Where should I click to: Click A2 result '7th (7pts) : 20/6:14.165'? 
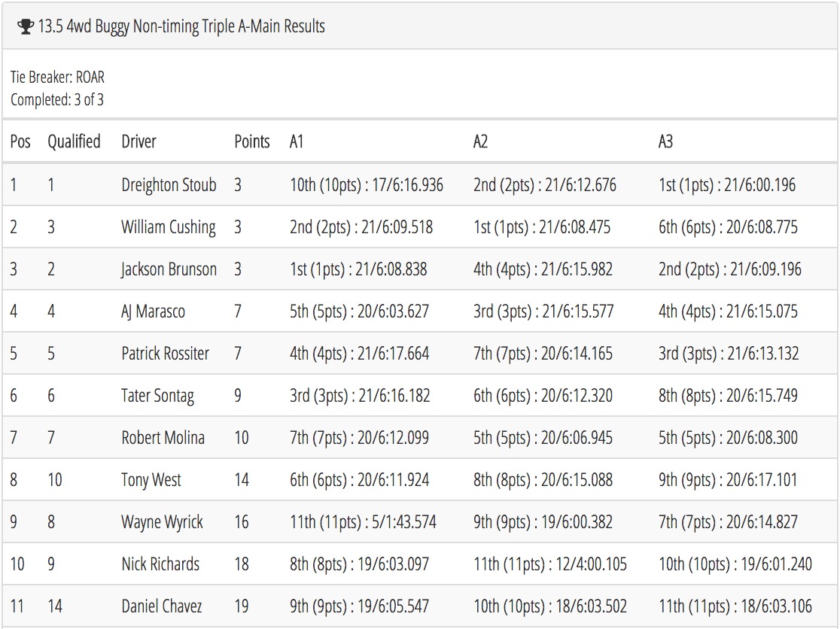tap(543, 354)
